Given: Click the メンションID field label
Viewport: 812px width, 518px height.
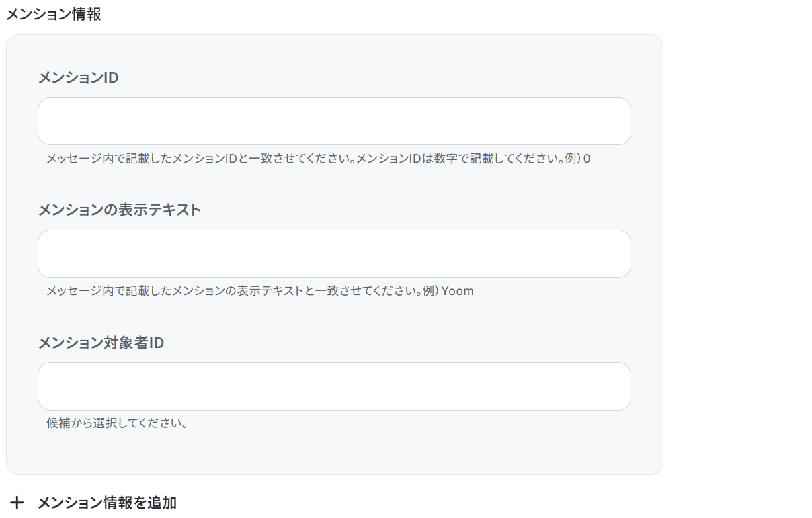Looking at the screenshot, I should [78, 77].
